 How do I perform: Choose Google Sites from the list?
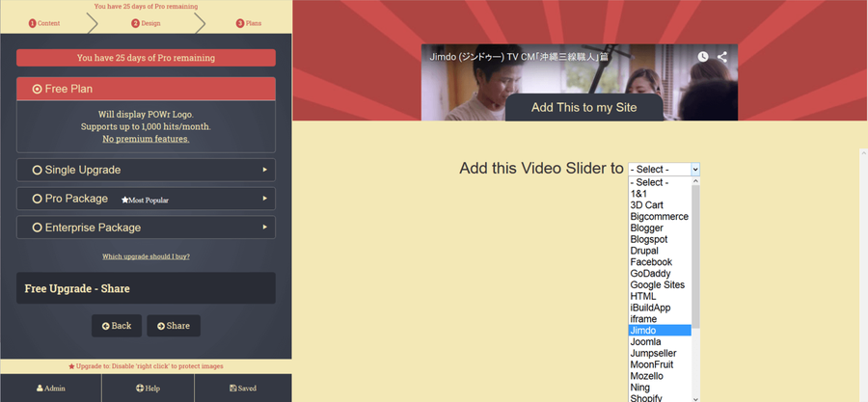[x=660, y=284]
